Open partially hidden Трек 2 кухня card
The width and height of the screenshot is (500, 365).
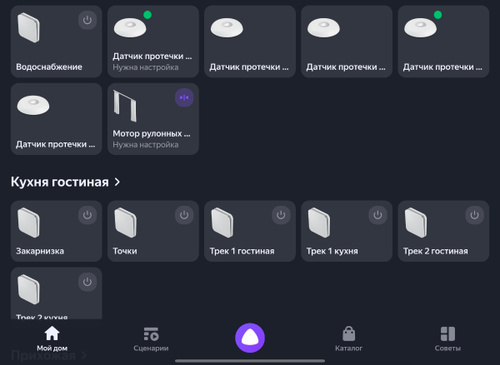click(x=56, y=293)
